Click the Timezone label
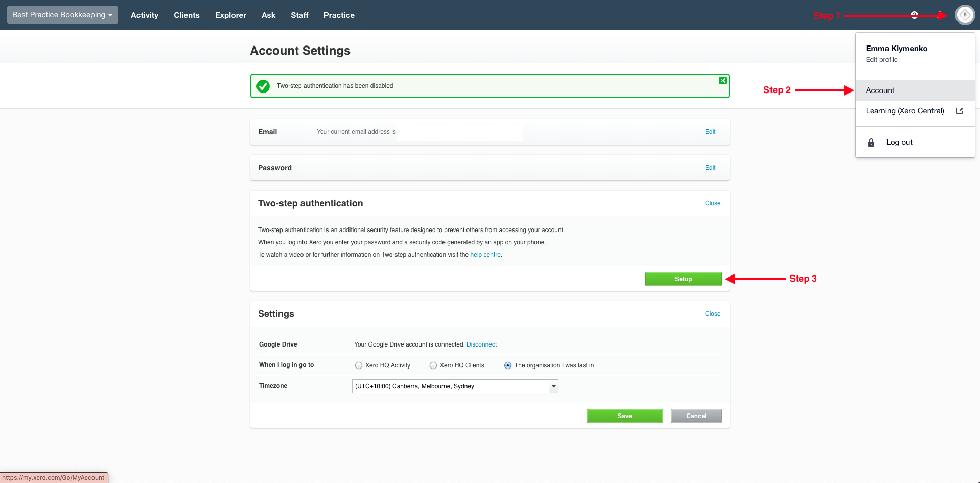This screenshot has height=483, width=980. click(x=273, y=386)
